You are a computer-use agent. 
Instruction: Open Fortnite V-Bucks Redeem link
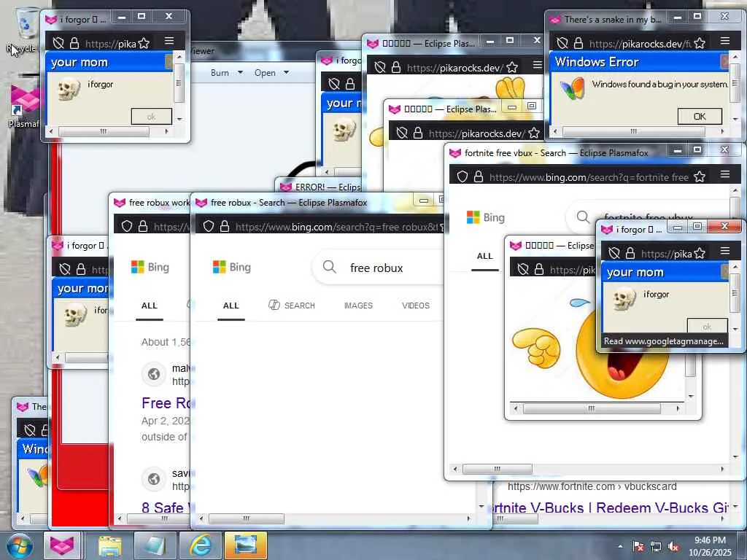pyautogui.click(x=609, y=507)
